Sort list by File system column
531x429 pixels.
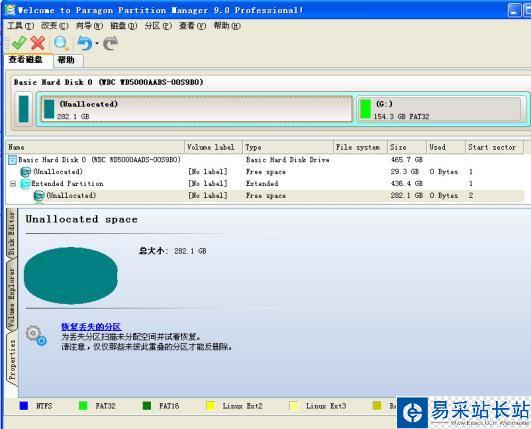[360, 147]
